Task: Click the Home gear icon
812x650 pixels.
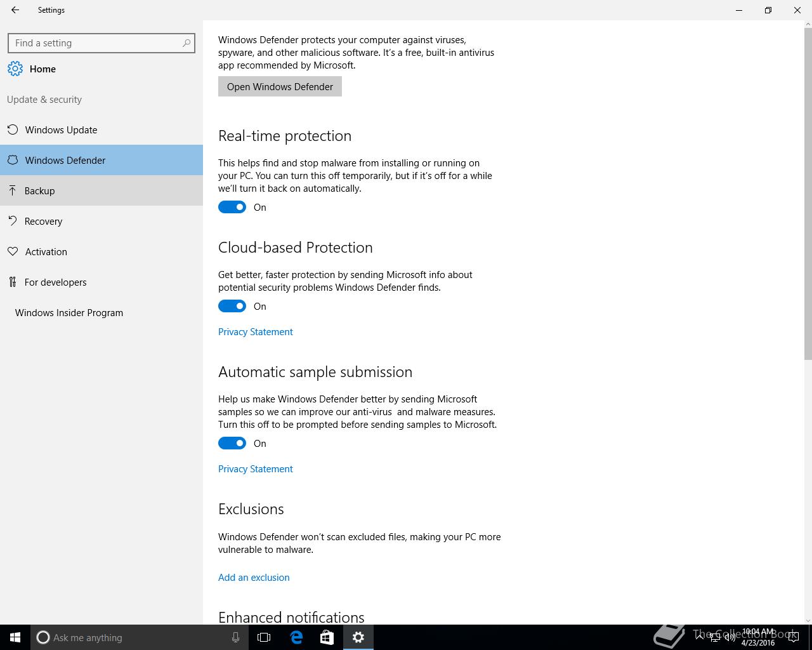Action: [15, 69]
